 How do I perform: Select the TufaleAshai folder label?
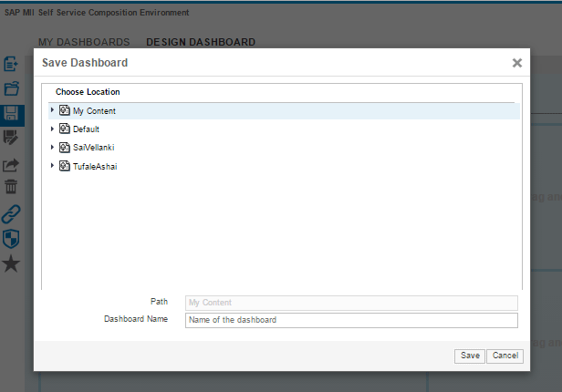[x=95, y=166]
